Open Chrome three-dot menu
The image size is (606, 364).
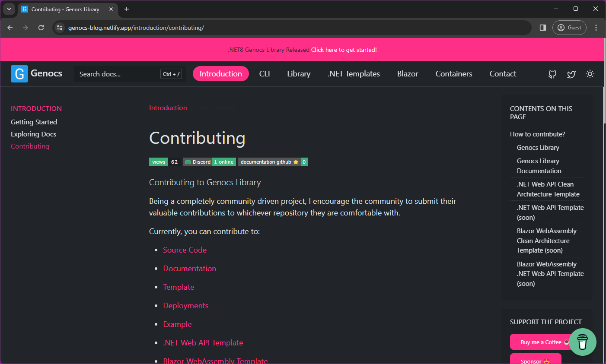point(596,28)
